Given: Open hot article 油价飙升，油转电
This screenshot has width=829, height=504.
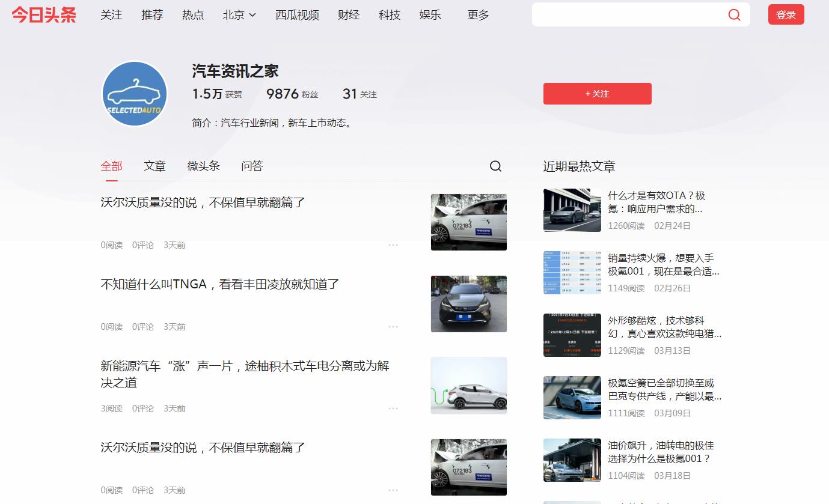Looking at the screenshot, I should click(x=661, y=452).
